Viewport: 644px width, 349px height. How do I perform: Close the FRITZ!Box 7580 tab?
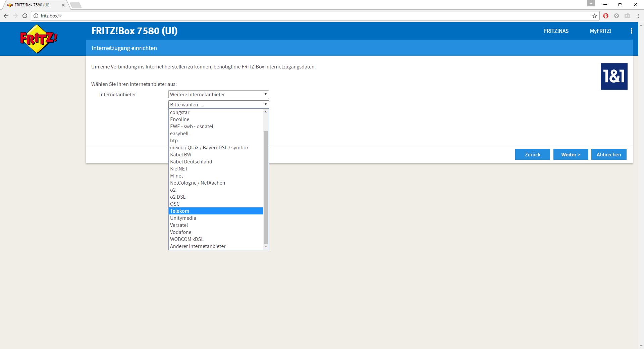click(x=63, y=5)
